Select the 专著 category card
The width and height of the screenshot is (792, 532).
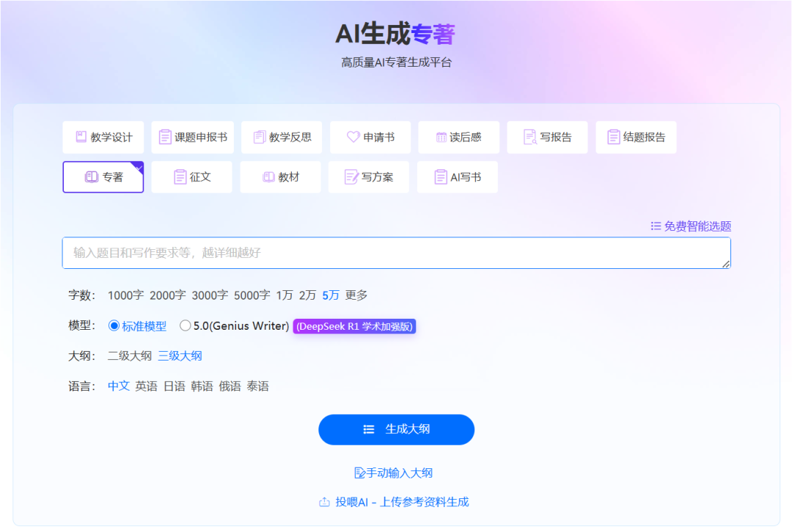point(103,177)
